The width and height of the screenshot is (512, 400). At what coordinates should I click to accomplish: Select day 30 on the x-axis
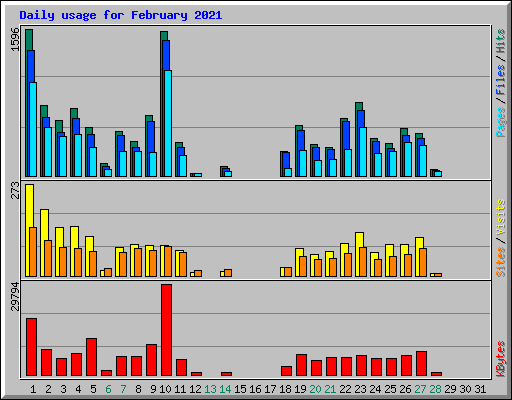[x=465, y=389]
